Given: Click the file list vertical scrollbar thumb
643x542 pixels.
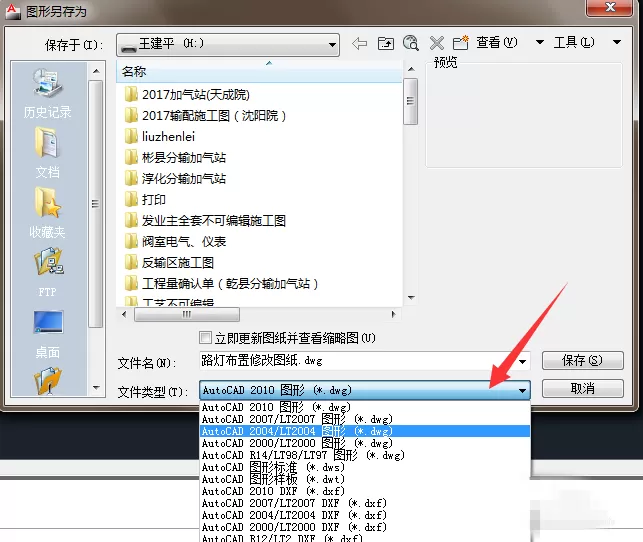Looking at the screenshot, I should click(410, 101).
